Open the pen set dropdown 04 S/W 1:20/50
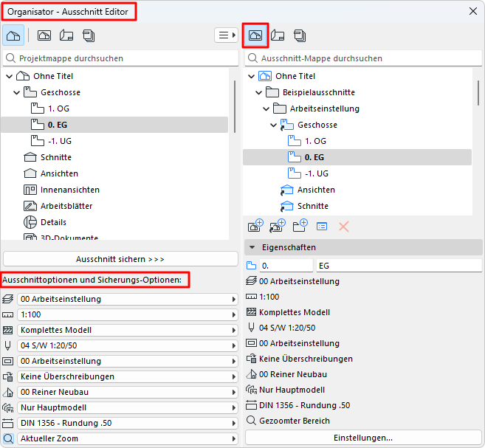Image resolution: width=485 pixels, height=448 pixels. (128, 345)
